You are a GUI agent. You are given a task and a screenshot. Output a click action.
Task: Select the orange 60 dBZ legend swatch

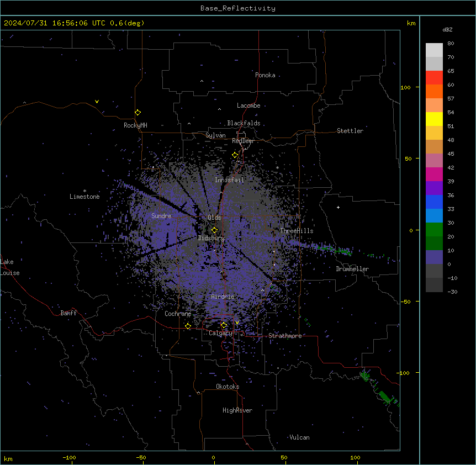(x=434, y=91)
